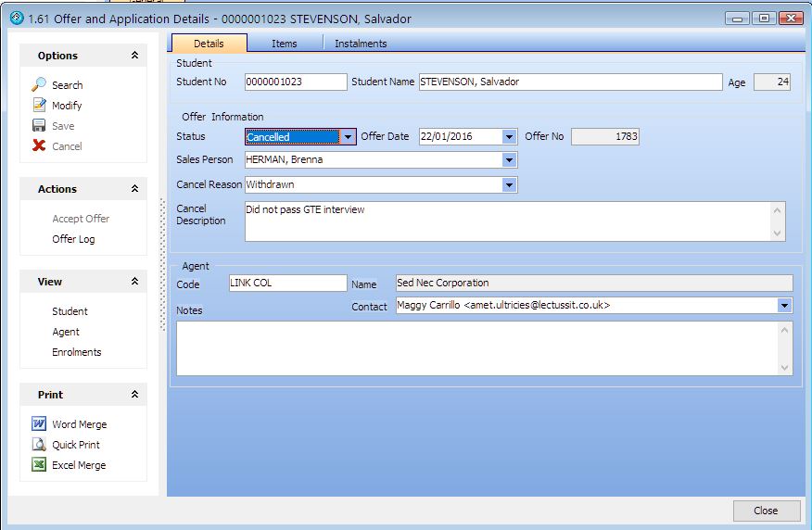Click the Word Merge icon

39,424
